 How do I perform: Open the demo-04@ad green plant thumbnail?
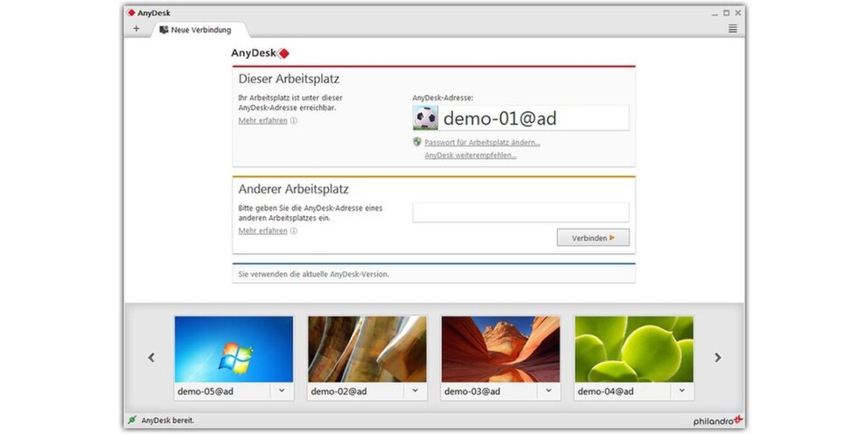point(634,349)
